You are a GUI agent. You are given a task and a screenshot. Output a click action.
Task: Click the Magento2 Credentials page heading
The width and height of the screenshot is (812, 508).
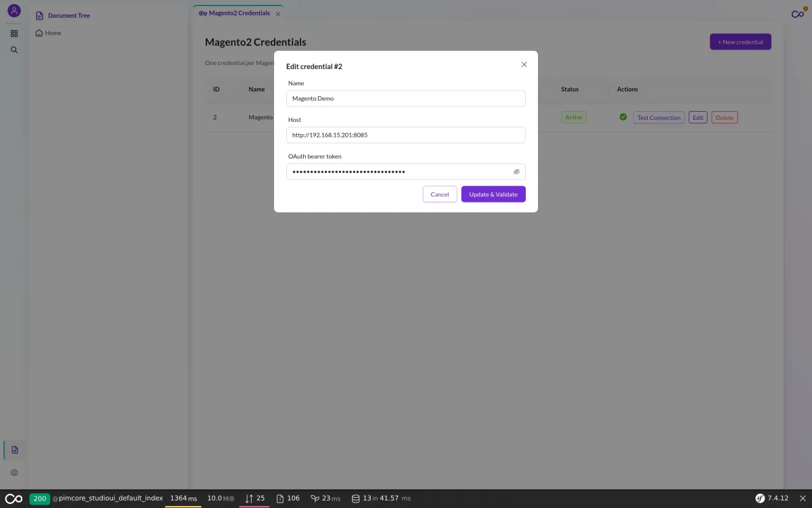[256, 42]
